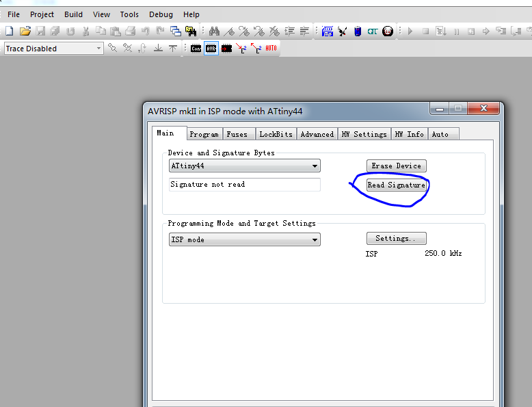532x407 pixels.
Task: Switch to the LockBits tab
Action: [x=276, y=134]
